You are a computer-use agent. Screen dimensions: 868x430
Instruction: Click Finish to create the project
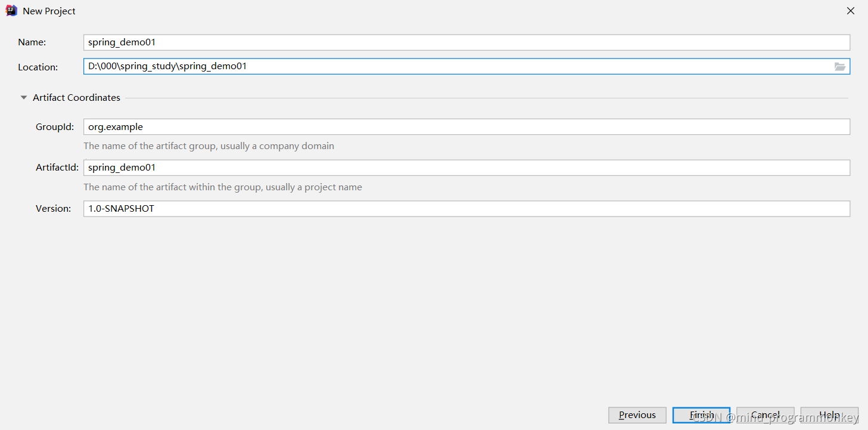702,415
